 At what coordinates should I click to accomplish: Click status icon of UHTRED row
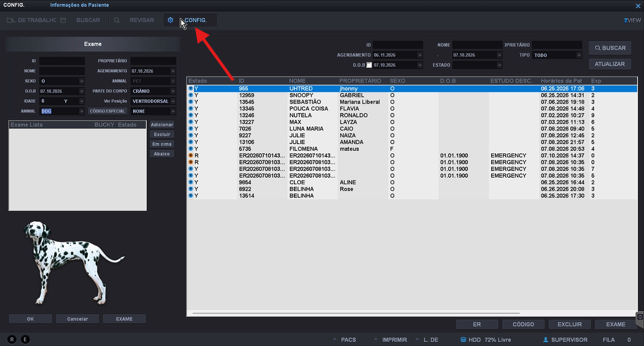(x=190, y=89)
